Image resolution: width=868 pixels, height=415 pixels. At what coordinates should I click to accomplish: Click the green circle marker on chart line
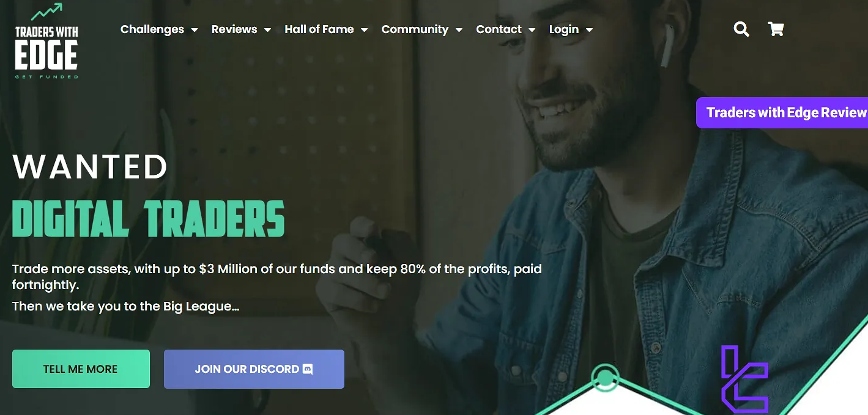[605, 378]
